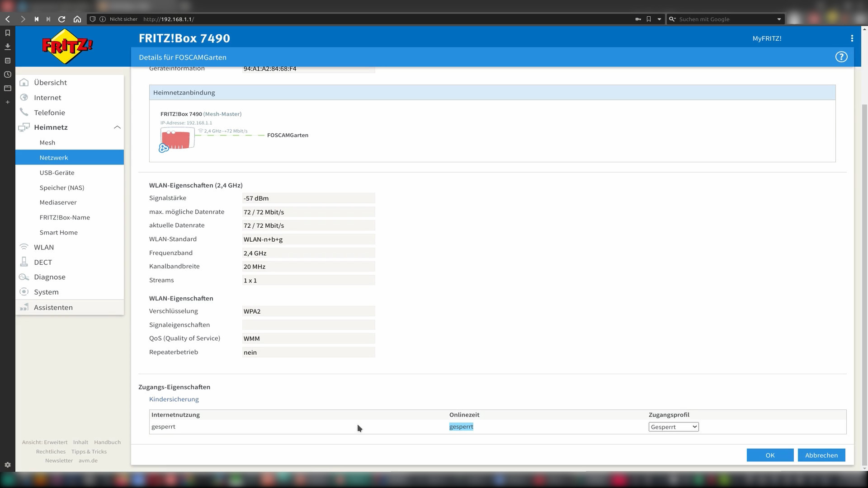Screen dimensions: 868x488
Task: Focus the 'Suchen mit Google' search field
Action: pyautogui.click(x=726, y=19)
